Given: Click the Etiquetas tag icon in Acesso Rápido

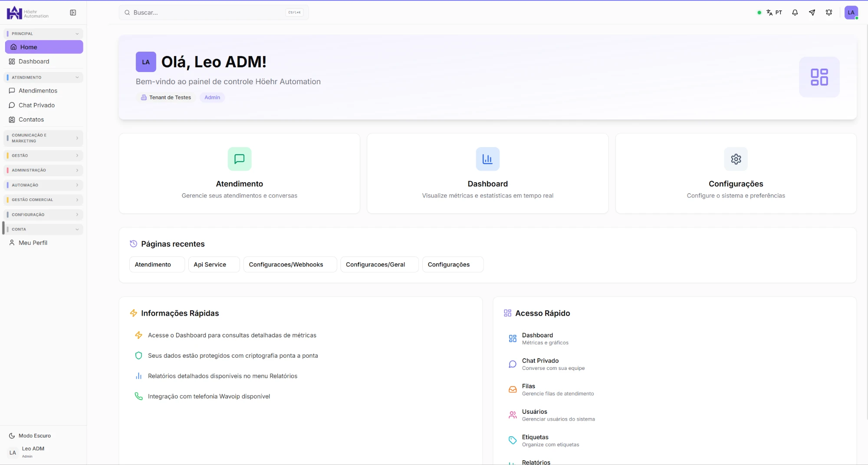Looking at the screenshot, I should 513,441.
